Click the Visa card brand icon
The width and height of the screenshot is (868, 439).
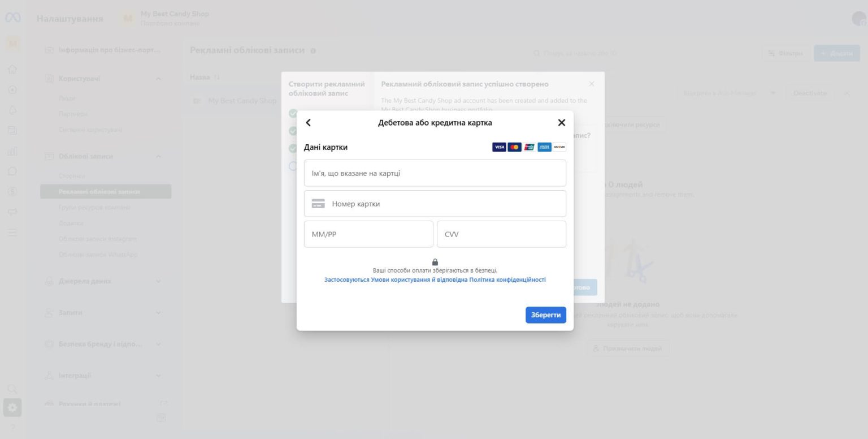pos(499,147)
